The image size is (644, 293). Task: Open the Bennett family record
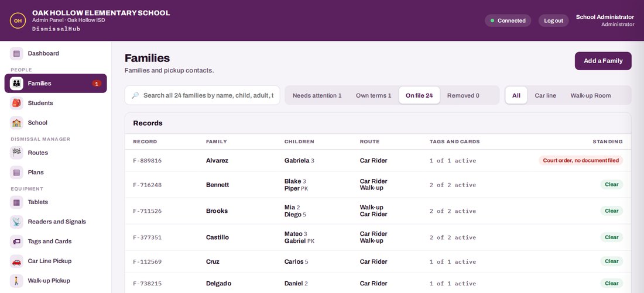click(x=378, y=185)
